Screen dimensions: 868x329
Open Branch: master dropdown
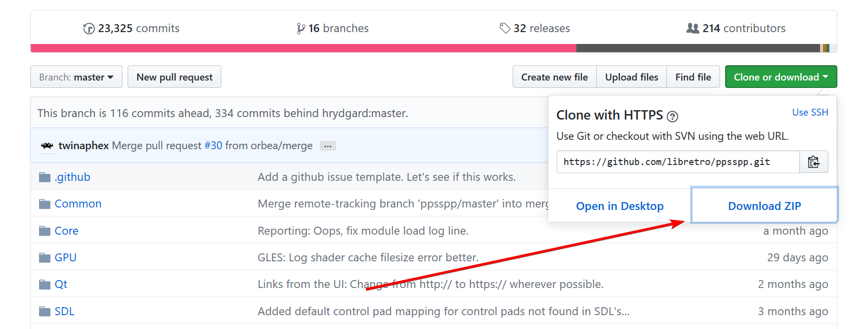76,77
